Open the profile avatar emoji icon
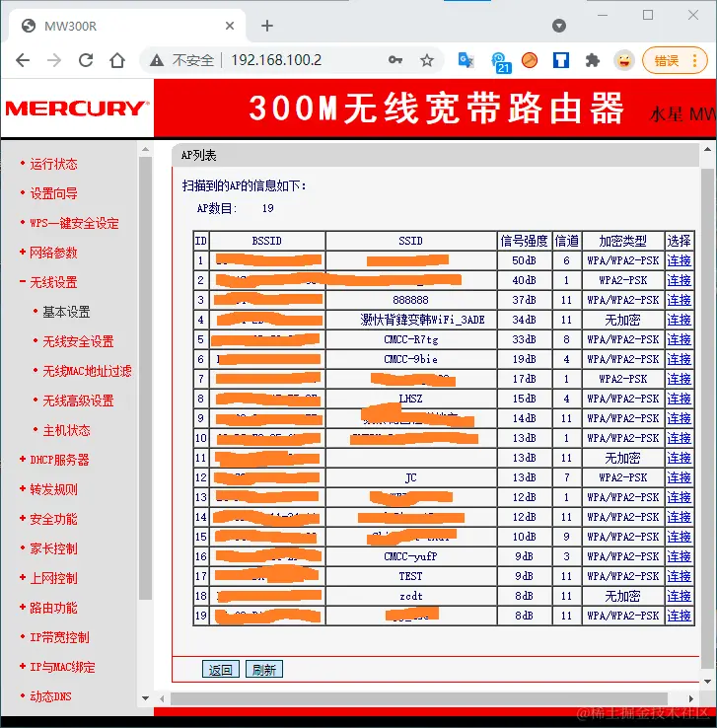This screenshot has height=728, width=717. (624, 60)
